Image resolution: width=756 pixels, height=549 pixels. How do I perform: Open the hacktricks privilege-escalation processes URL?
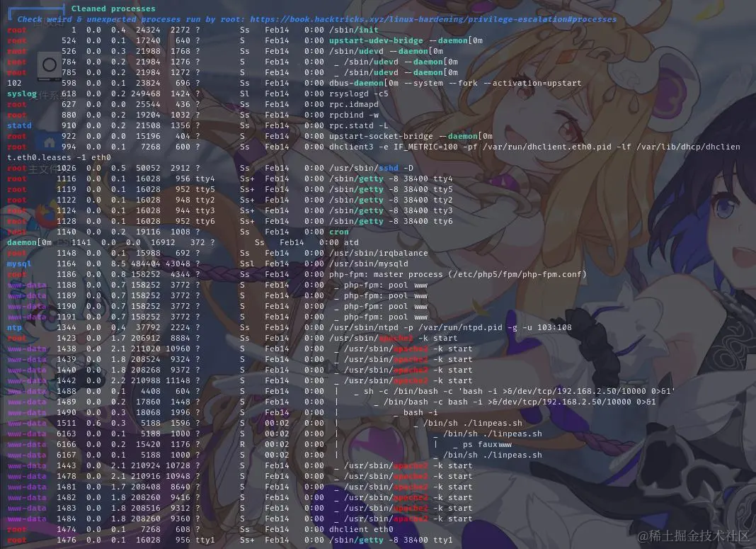(433, 19)
